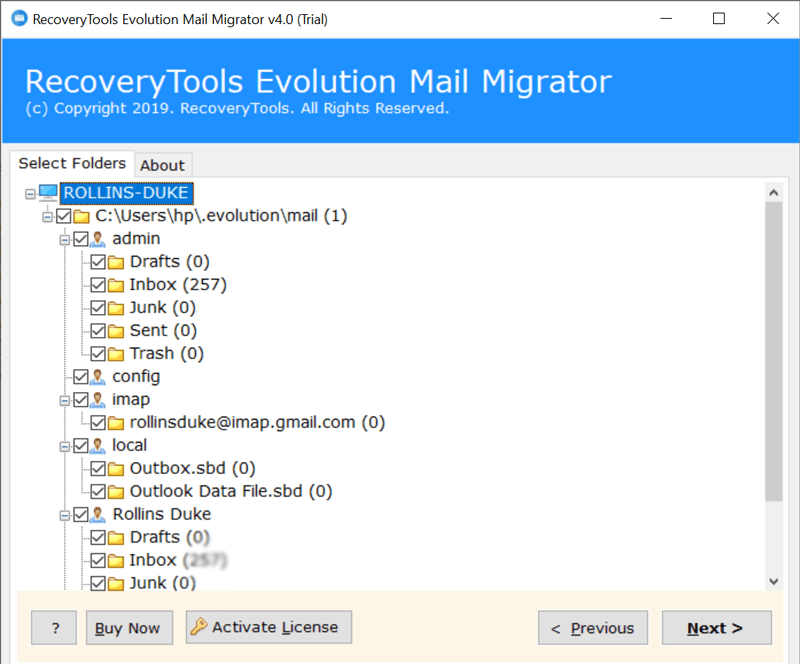Click the folder icon of admin Junk (0)
800x664 pixels.
[116, 308]
